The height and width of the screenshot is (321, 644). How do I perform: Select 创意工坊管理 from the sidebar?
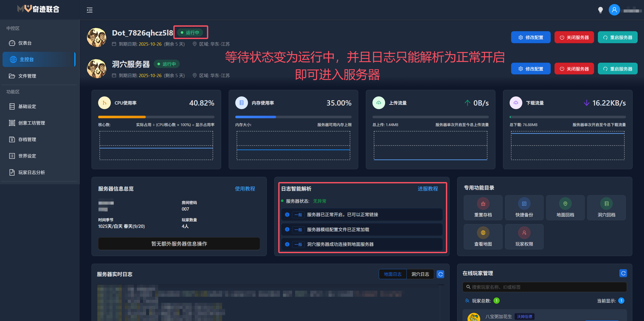pos(31,123)
